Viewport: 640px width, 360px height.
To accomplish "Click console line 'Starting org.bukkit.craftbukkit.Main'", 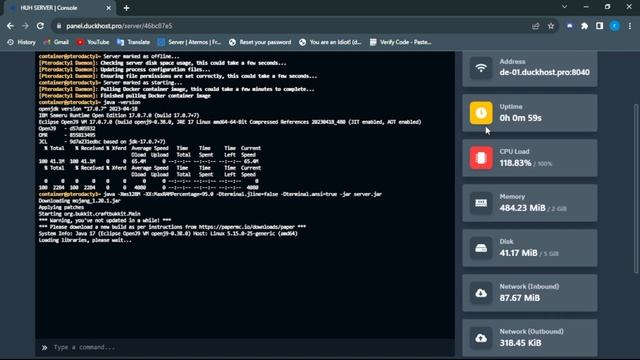I will pos(89,213).
